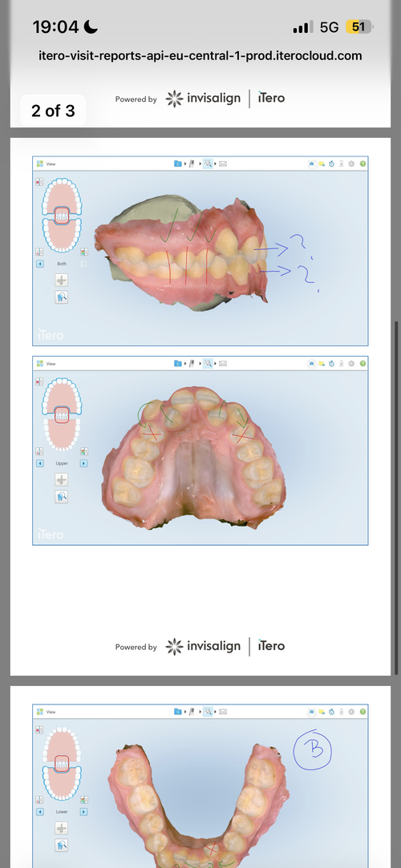Click the camera snapshot icon in Both-view panel
401x868 pixels.
(x=312, y=164)
